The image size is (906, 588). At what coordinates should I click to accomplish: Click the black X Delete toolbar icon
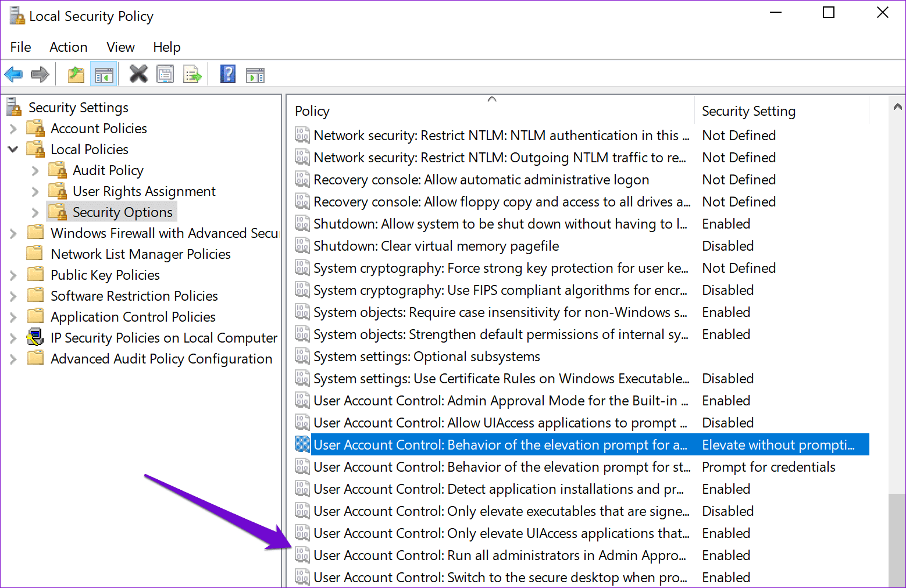[138, 74]
